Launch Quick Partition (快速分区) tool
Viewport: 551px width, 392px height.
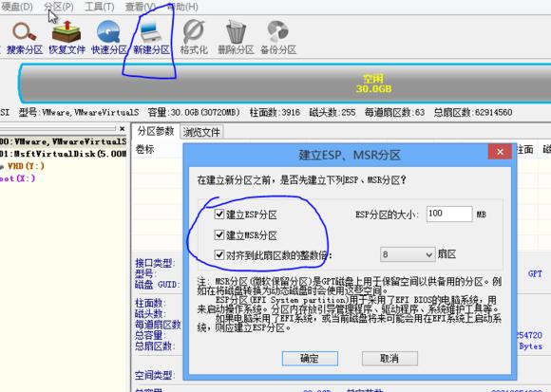pyautogui.click(x=109, y=38)
